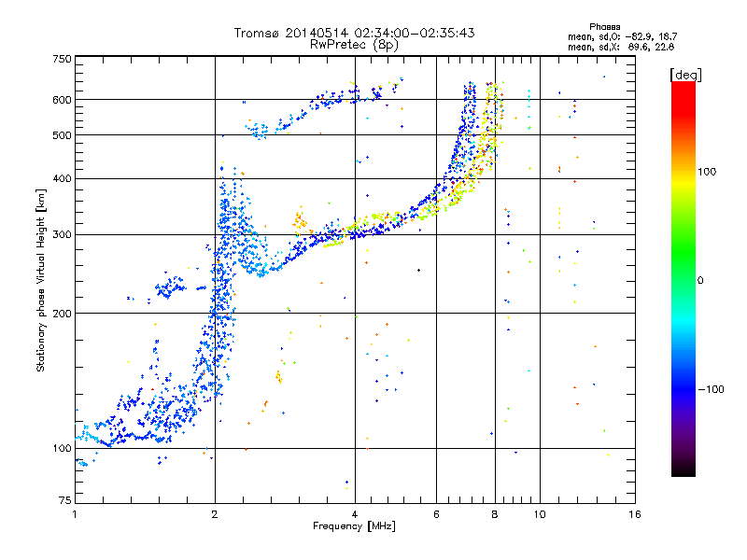
Task: Click the '10' x-axis tick label
Action: point(540,514)
